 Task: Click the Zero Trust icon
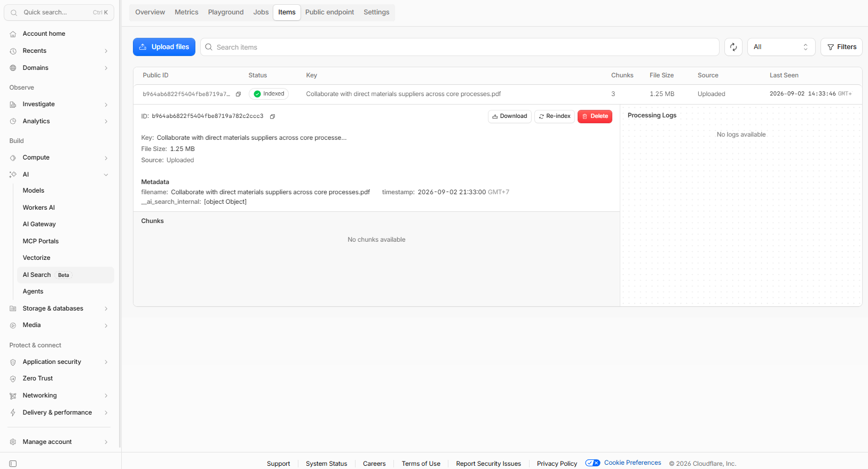click(13, 379)
